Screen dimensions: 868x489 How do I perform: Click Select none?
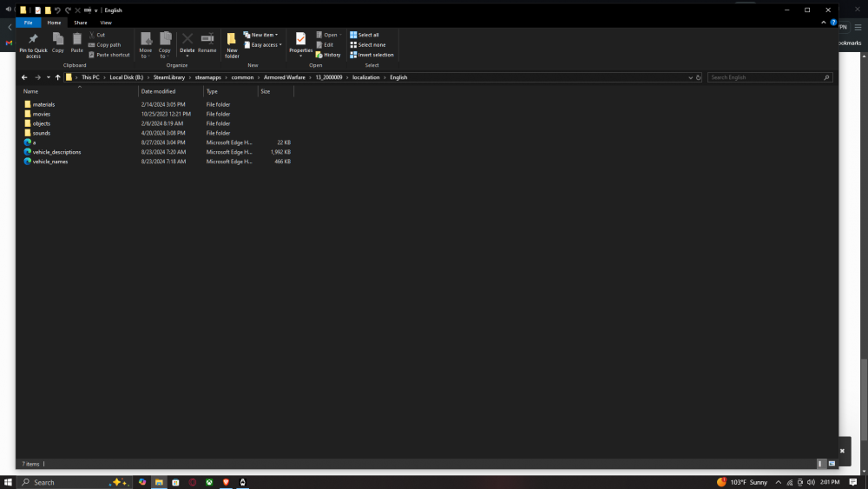(x=367, y=45)
